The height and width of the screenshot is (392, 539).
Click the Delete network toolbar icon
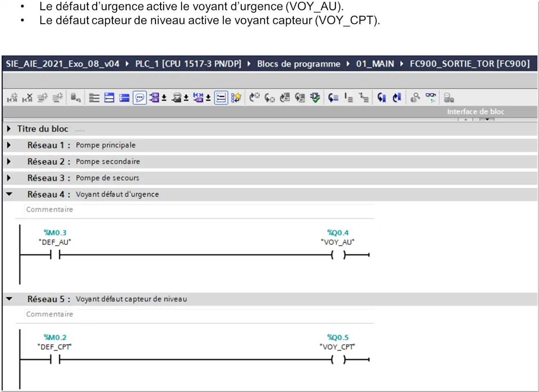(27, 98)
